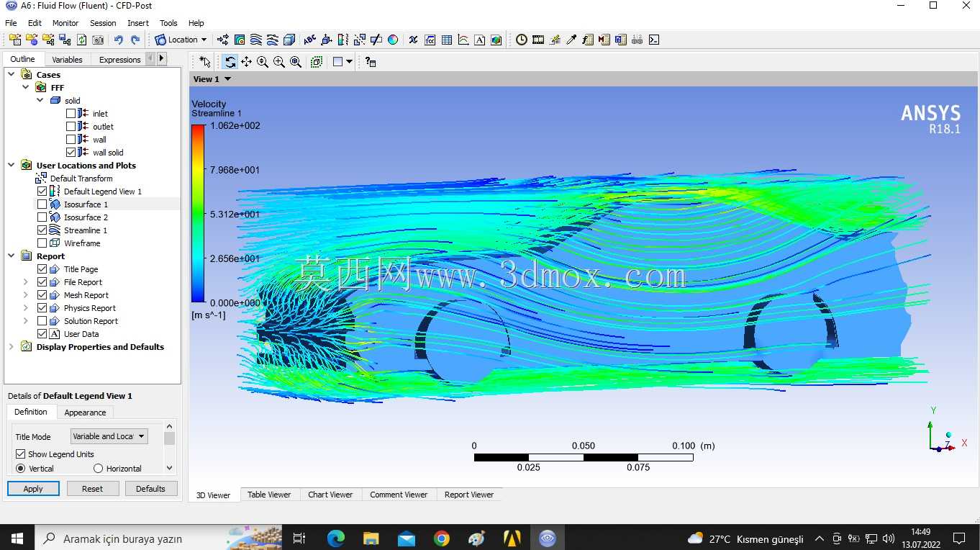
Task: Insert a Table from toolbar
Action: [447, 40]
